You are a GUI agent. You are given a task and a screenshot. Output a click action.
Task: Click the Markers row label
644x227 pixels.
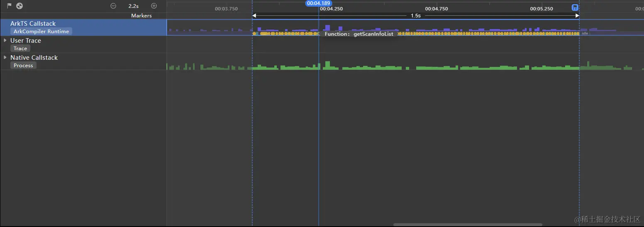coord(141,16)
